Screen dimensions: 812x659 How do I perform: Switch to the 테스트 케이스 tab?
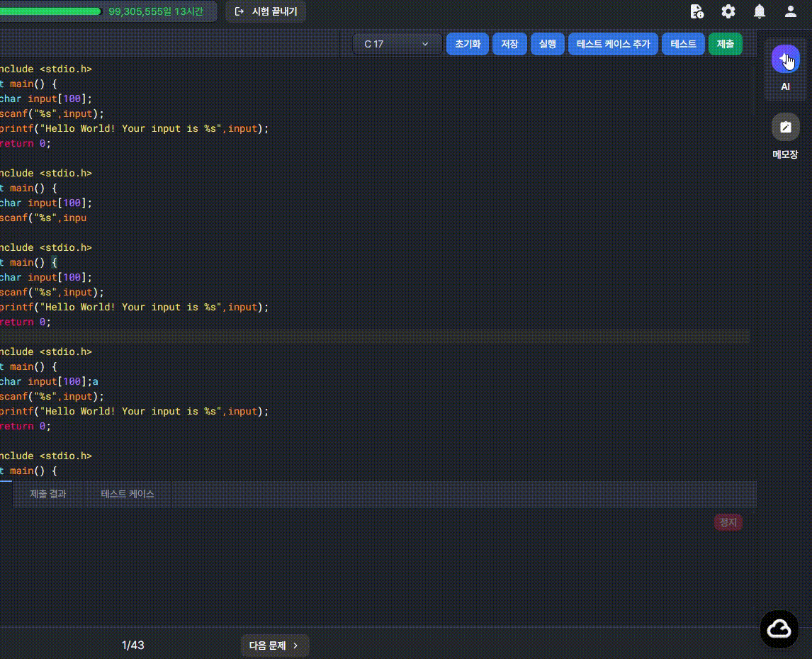[128, 494]
